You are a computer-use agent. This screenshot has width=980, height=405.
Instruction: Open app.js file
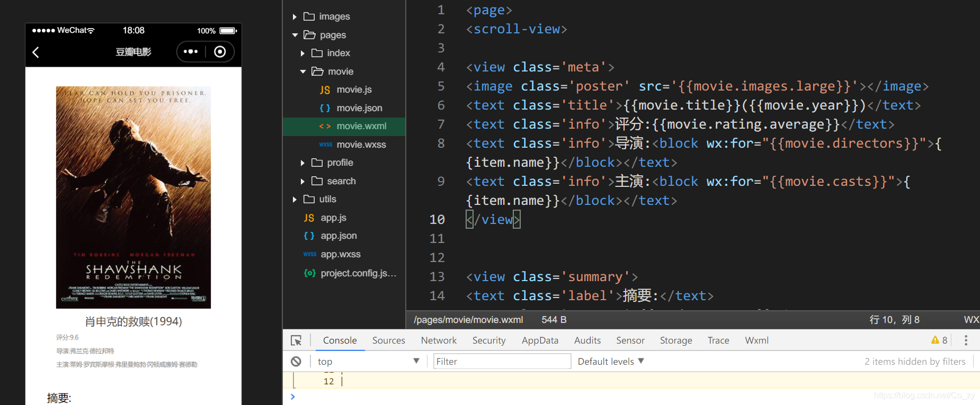pyautogui.click(x=333, y=218)
